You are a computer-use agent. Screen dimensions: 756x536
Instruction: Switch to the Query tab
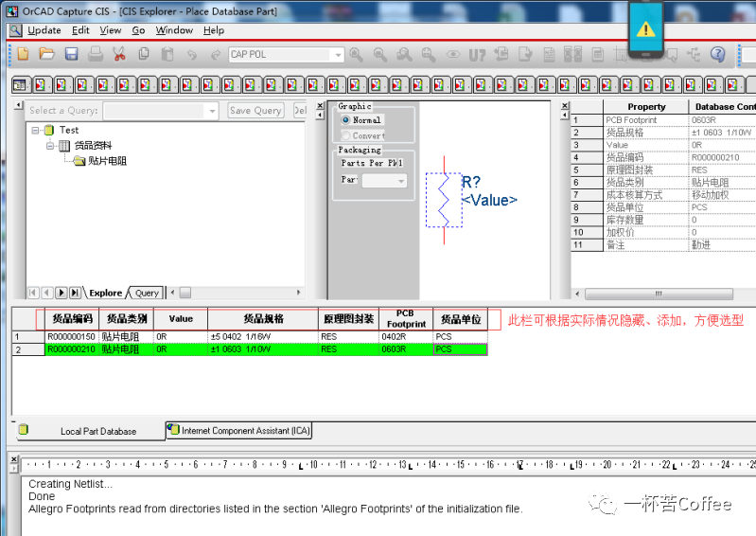(147, 293)
